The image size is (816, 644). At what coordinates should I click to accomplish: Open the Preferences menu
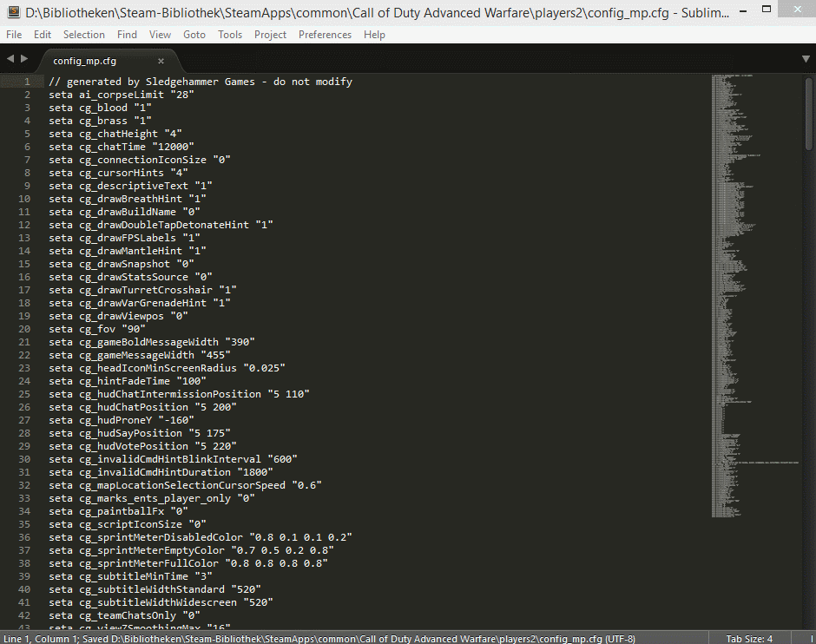click(x=325, y=35)
